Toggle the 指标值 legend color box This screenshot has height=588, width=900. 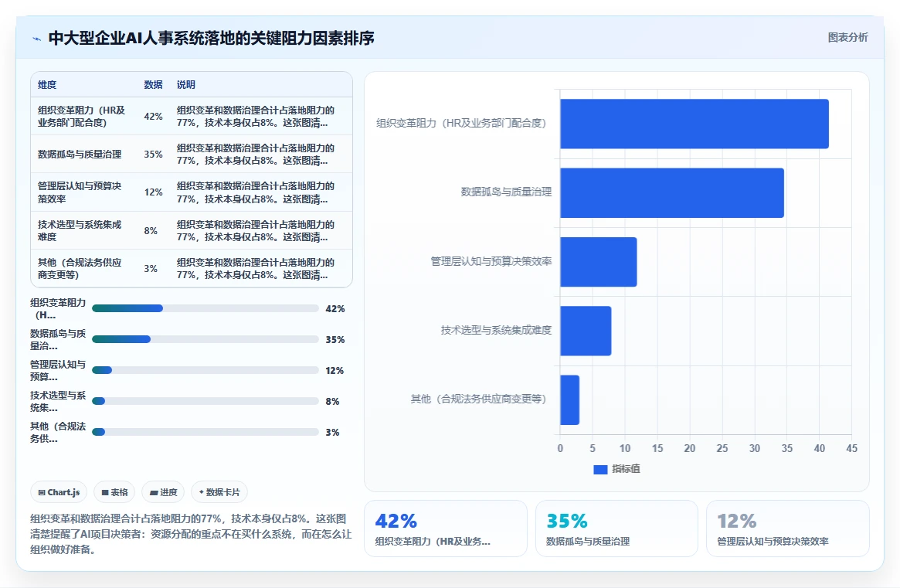(x=600, y=469)
